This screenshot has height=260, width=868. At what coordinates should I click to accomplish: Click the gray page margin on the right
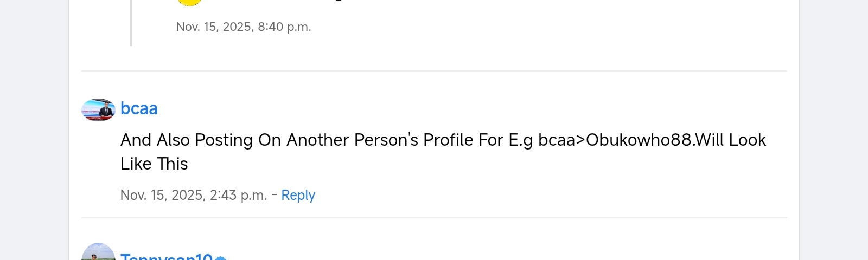click(x=834, y=130)
